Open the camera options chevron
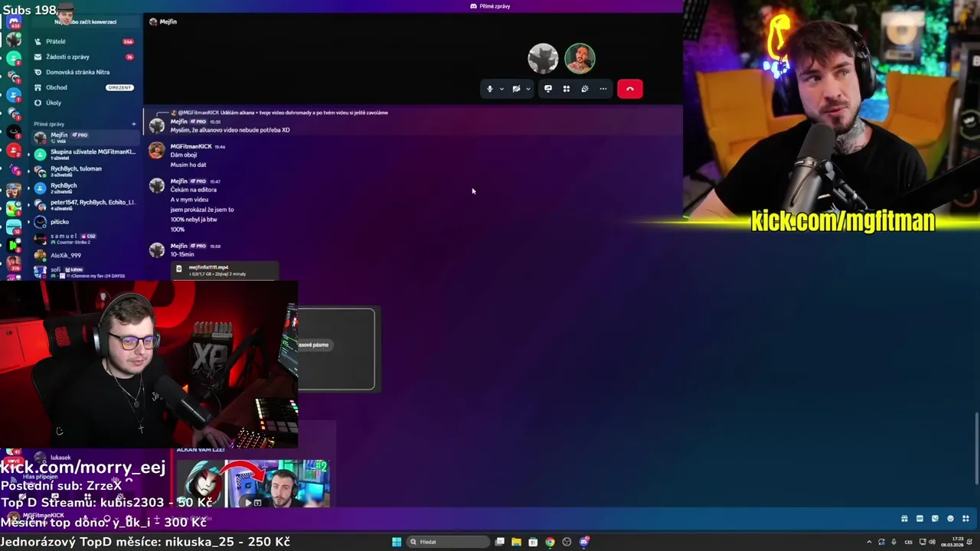The image size is (980, 551). click(x=528, y=89)
